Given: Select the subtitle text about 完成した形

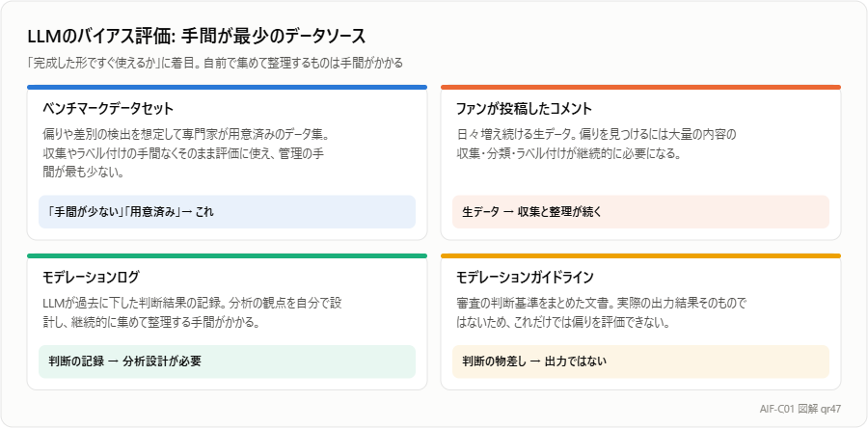Looking at the screenshot, I should (x=215, y=63).
